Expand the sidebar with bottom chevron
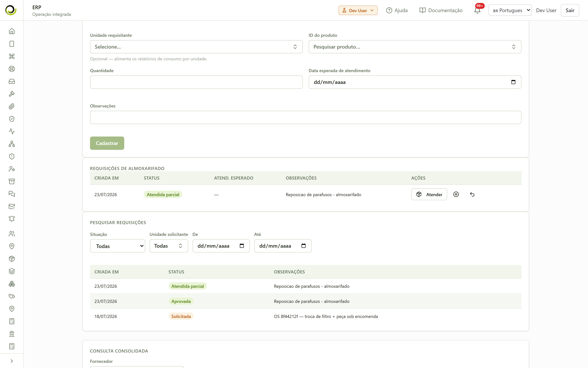588x368 pixels. [x=12, y=361]
